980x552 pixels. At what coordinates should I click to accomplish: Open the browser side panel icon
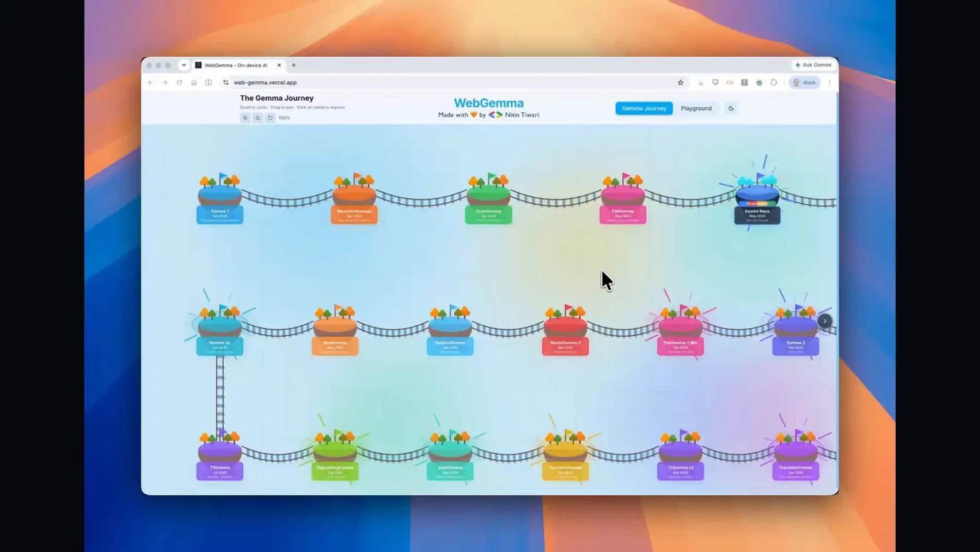click(x=209, y=82)
